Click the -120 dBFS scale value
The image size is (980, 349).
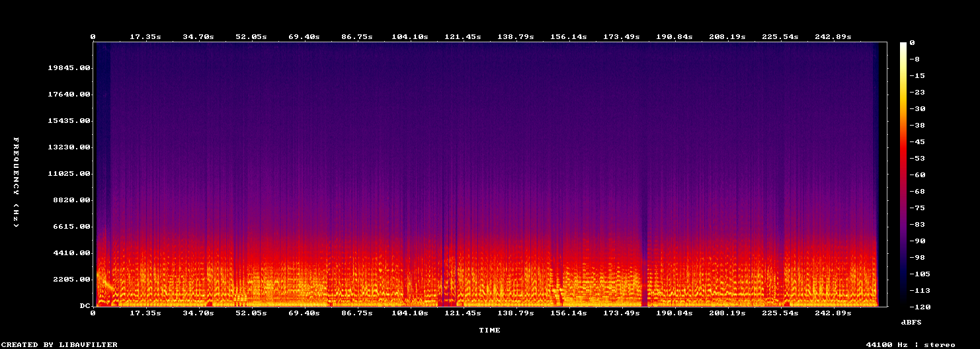click(x=920, y=307)
